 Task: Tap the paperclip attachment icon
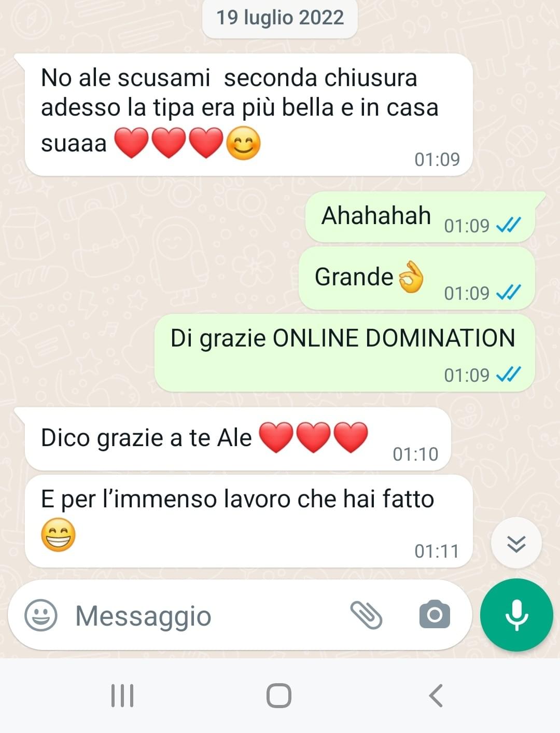coord(366,615)
